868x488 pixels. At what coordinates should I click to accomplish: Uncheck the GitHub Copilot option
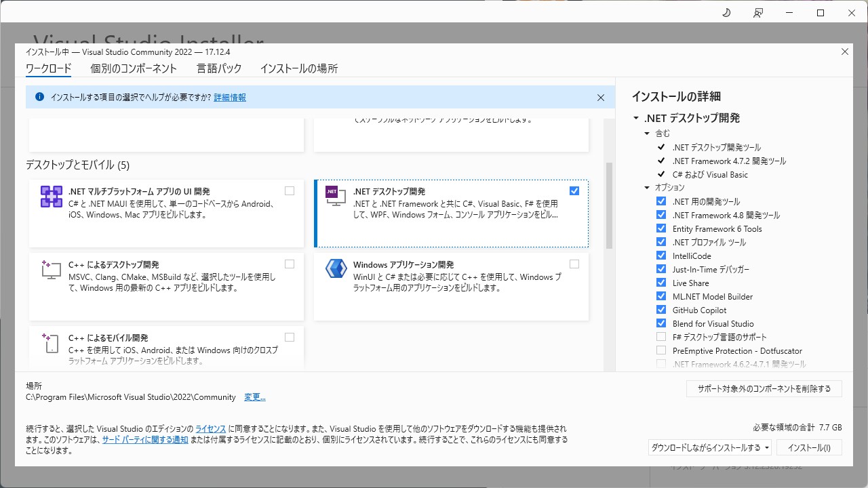pos(661,310)
